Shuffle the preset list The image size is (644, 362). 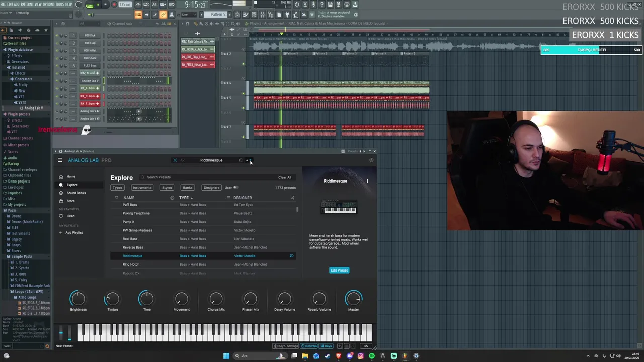tap(292, 198)
